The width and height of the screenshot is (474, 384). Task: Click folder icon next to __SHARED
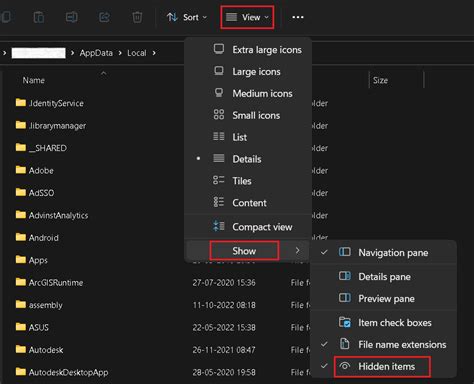pos(21,147)
